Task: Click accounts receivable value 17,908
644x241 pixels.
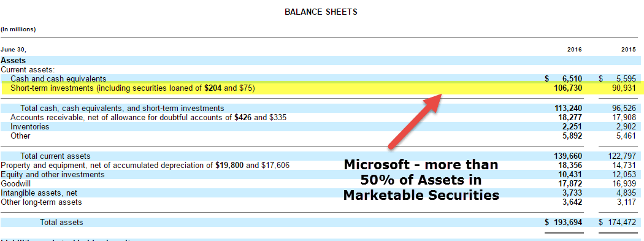Action: (624, 117)
